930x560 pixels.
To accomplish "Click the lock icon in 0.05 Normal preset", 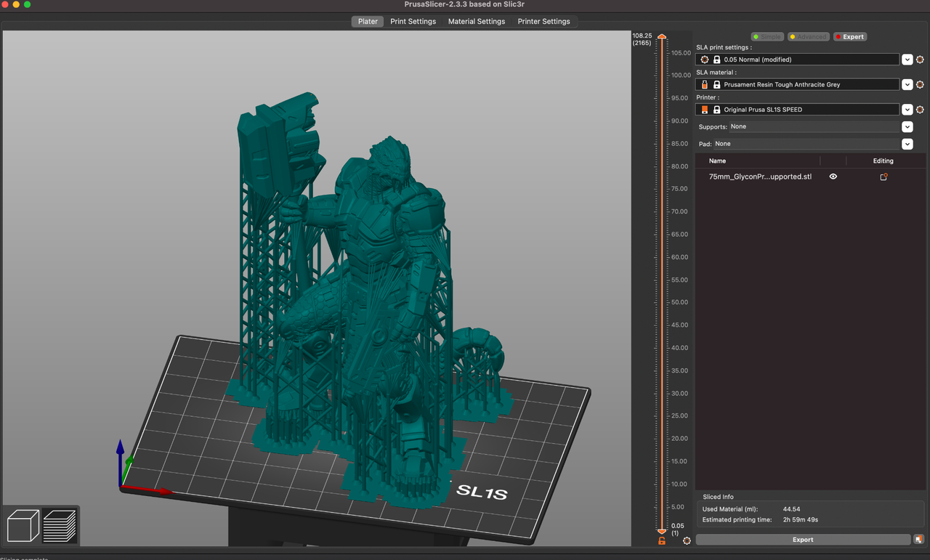I will 716,60.
